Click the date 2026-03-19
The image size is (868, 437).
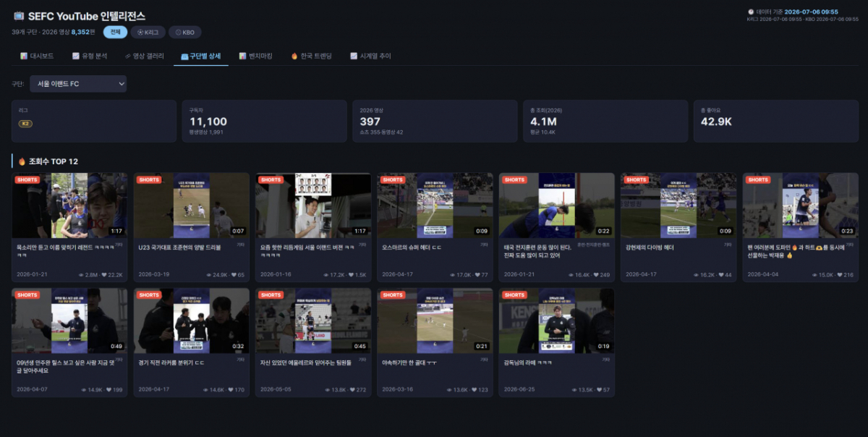pyautogui.click(x=154, y=275)
